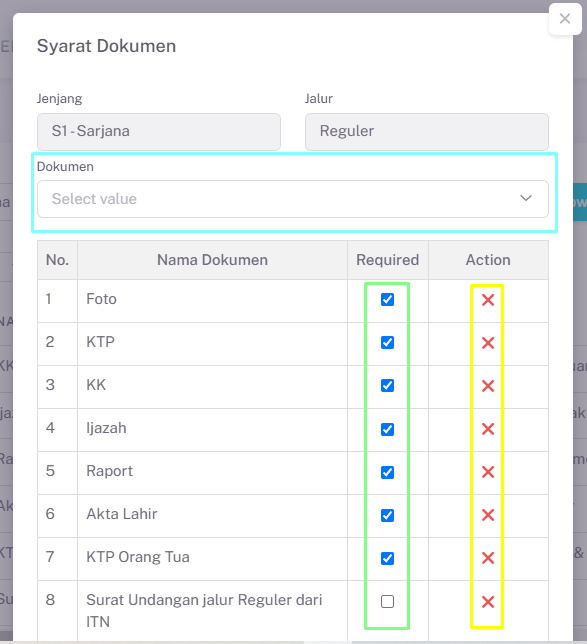The width and height of the screenshot is (587, 644).
Task: Expand Dokumen list using chevron arrow
Action: (x=526, y=198)
